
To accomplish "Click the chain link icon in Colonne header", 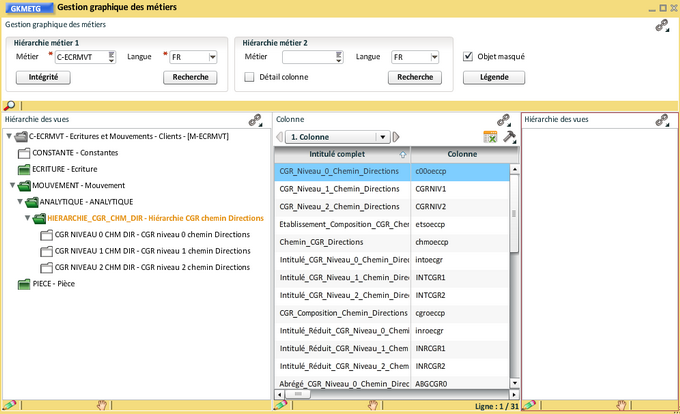I will (x=504, y=119).
